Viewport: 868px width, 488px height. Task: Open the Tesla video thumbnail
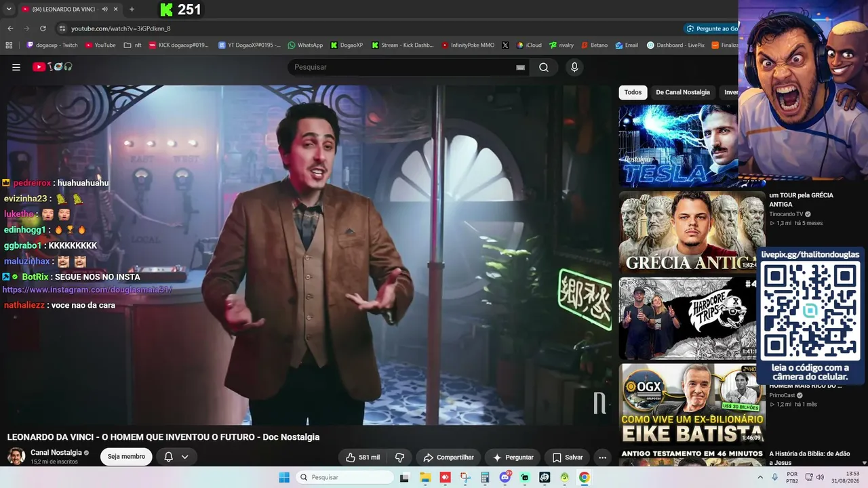click(679, 146)
